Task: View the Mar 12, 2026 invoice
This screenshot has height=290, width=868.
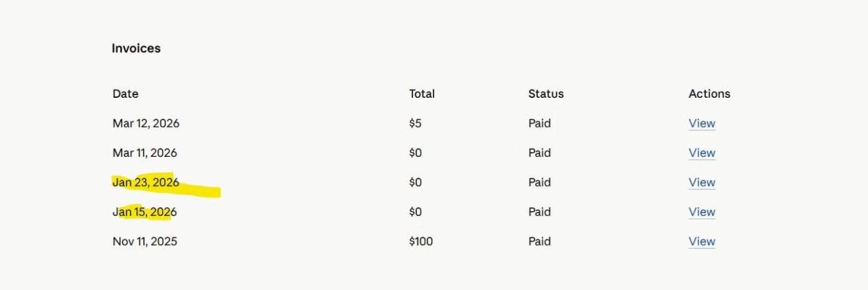Action: point(702,124)
